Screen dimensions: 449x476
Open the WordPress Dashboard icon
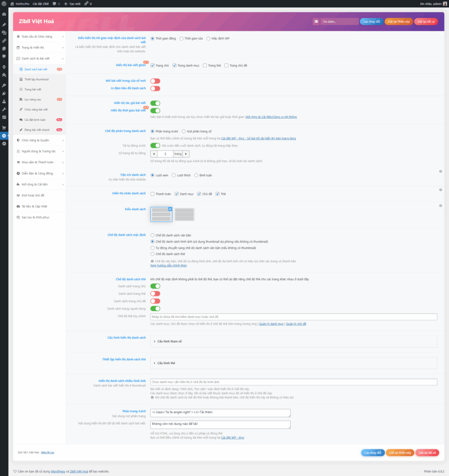tap(4, 14)
